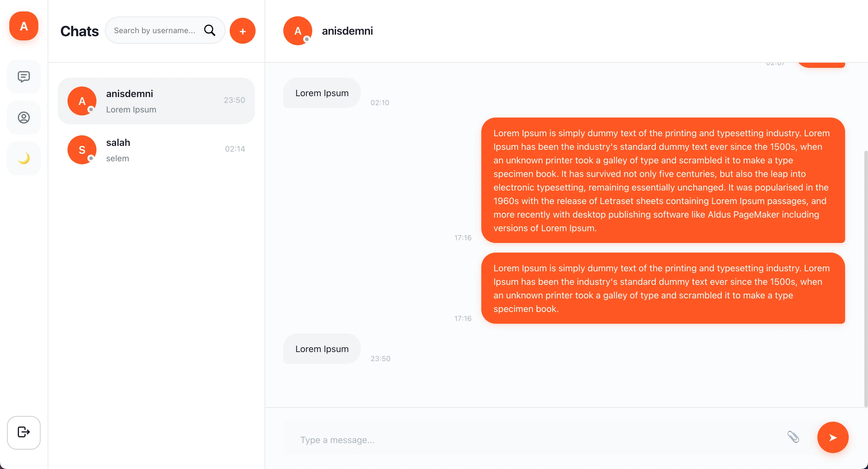868x469 pixels.
Task: Open the profile icon in sidebar
Action: (x=24, y=118)
